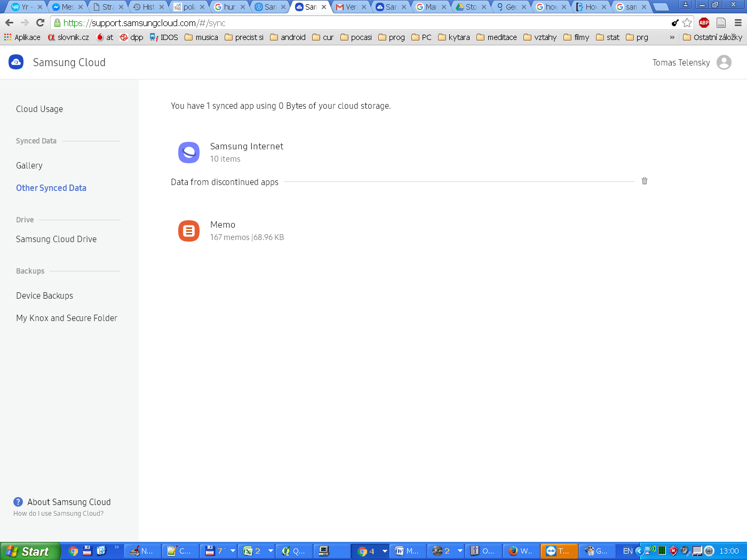Open Samsung Cloud Drive in sidebar
Image resolution: width=747 pixels, height=560 pixels.
click(57, 239)
